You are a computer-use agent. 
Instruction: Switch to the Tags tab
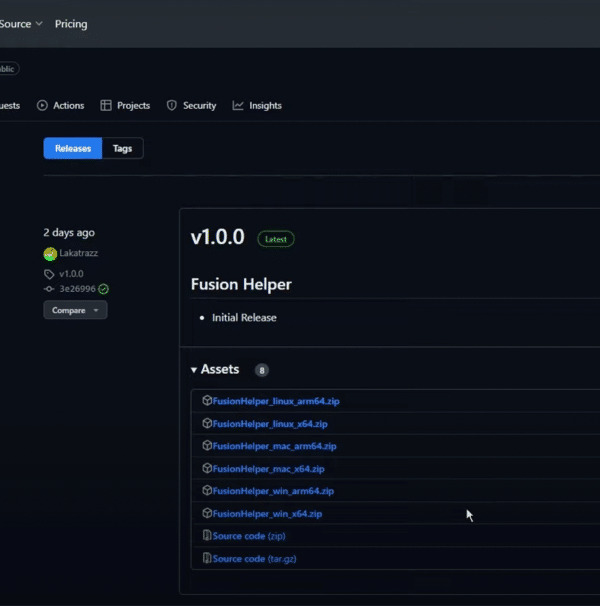(123, 148)
